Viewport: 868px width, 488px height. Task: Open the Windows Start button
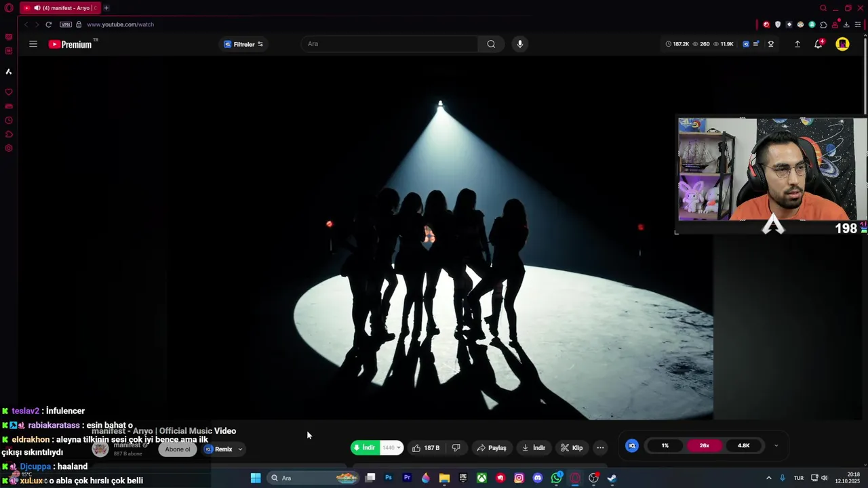[256, 478]
